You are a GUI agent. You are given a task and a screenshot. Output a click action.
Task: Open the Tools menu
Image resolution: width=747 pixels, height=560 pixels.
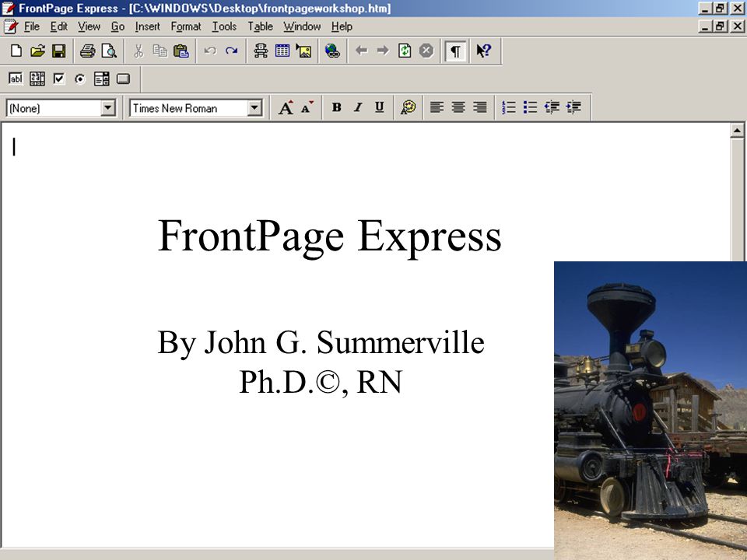(x=224, y=26)
